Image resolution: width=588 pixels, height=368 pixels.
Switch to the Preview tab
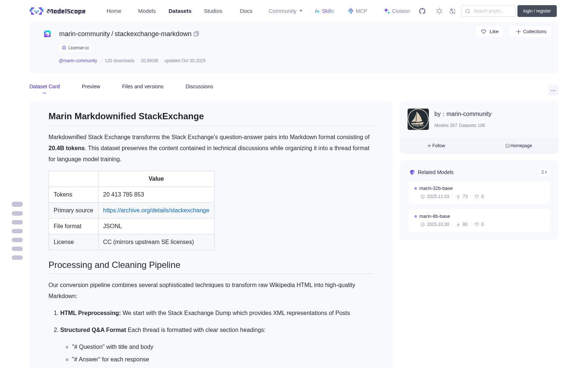click(x=91, y=86)
